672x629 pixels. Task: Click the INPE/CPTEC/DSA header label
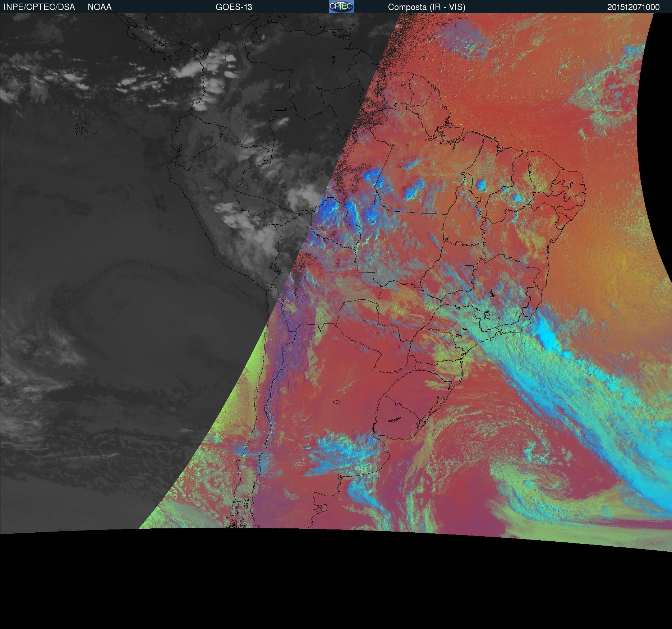coord(39,7)
